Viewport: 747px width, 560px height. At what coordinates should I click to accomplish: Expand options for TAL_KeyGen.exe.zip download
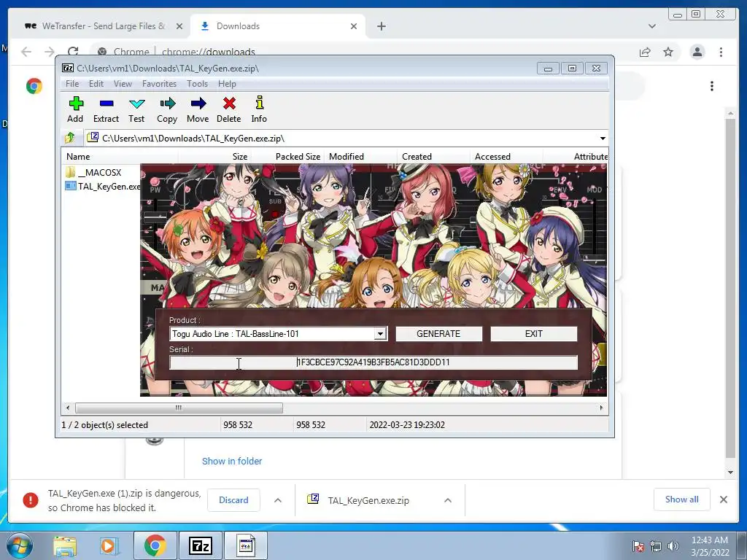(x=448, y=500)
